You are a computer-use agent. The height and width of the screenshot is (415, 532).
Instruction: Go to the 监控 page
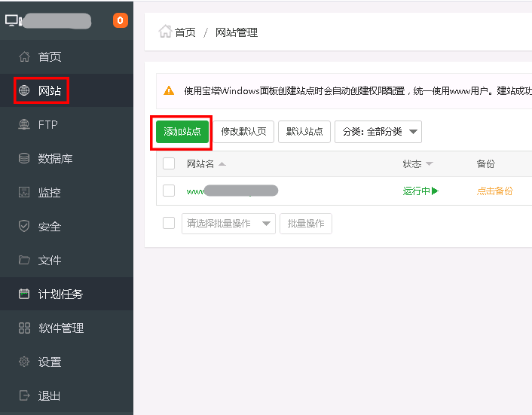point(66,192)
